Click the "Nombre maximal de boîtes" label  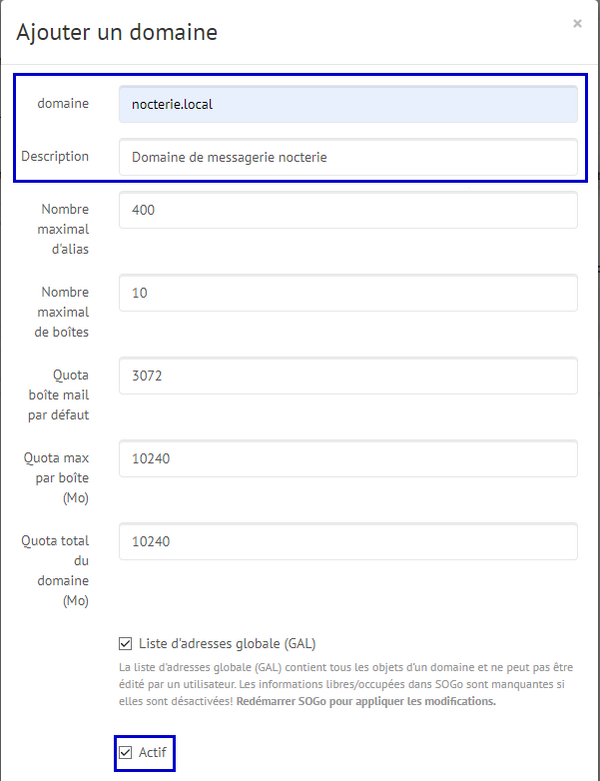(65, 311)
